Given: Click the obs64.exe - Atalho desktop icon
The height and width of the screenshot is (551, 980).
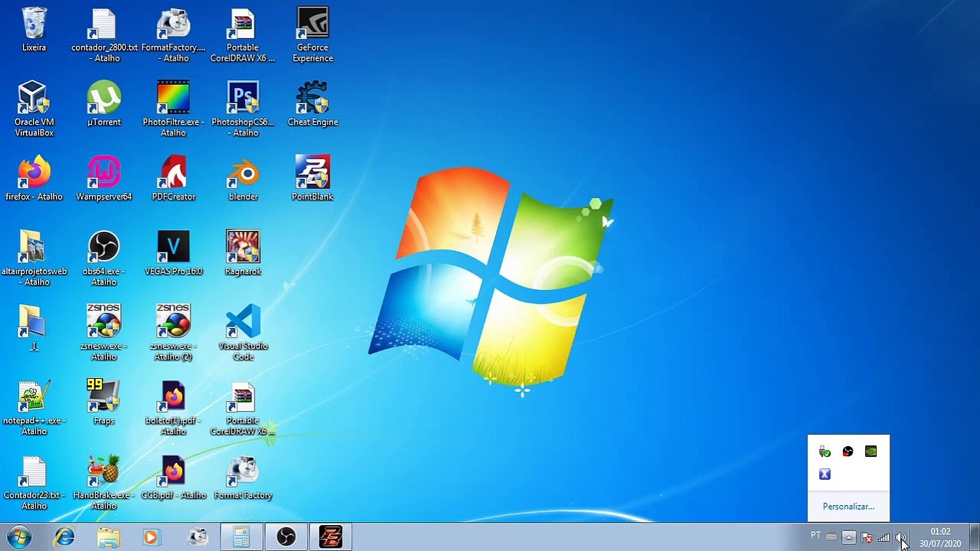Looking at the screenshot, I should (104, 259).
